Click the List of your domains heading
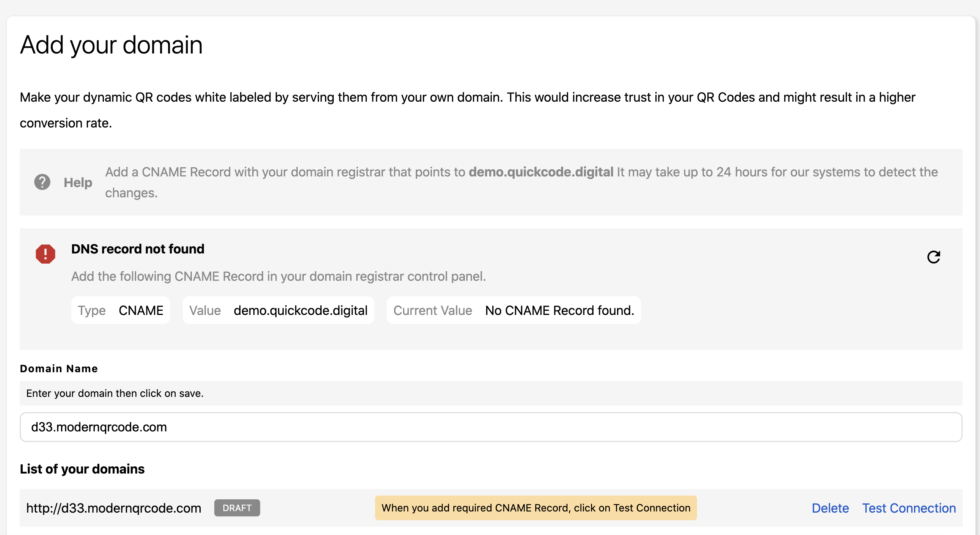Image resolution: width=980 pixels, height=535 pixels. coord(82,469)
